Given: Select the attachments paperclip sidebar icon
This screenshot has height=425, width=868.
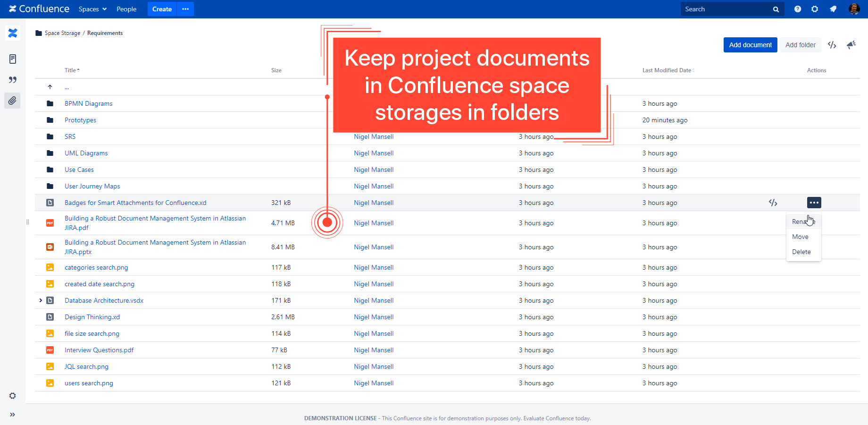Looking at the screenshot, I should click(12, 101).
